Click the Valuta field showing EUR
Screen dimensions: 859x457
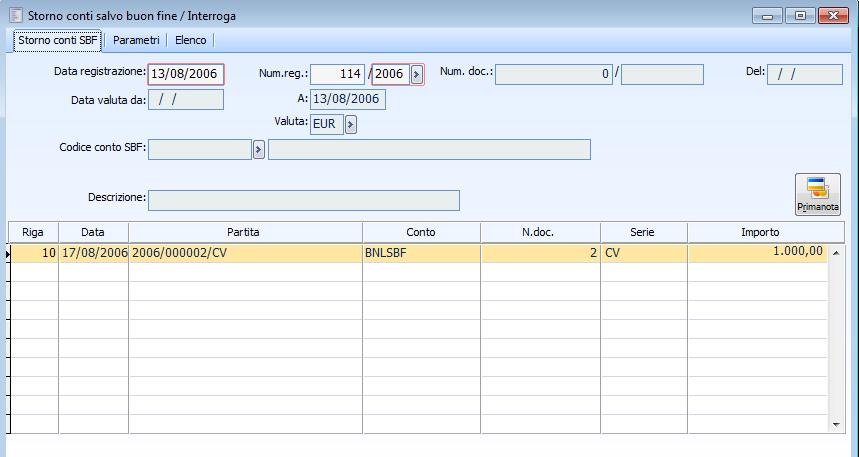(327, 124)
